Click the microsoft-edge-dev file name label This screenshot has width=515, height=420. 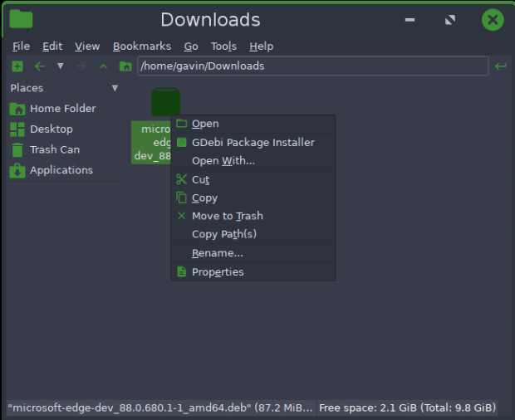click(152, 143)
